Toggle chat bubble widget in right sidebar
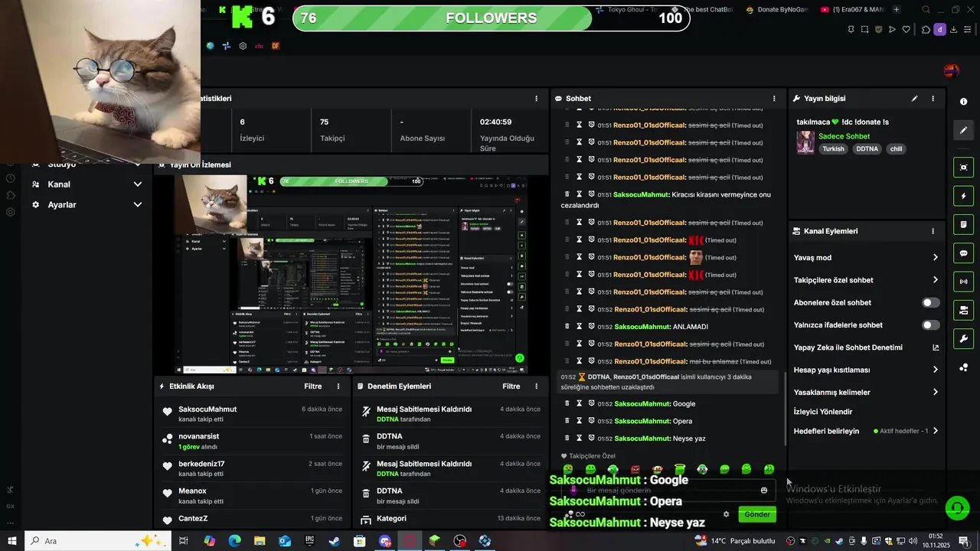The image size is (980, 551). point(964,253)
